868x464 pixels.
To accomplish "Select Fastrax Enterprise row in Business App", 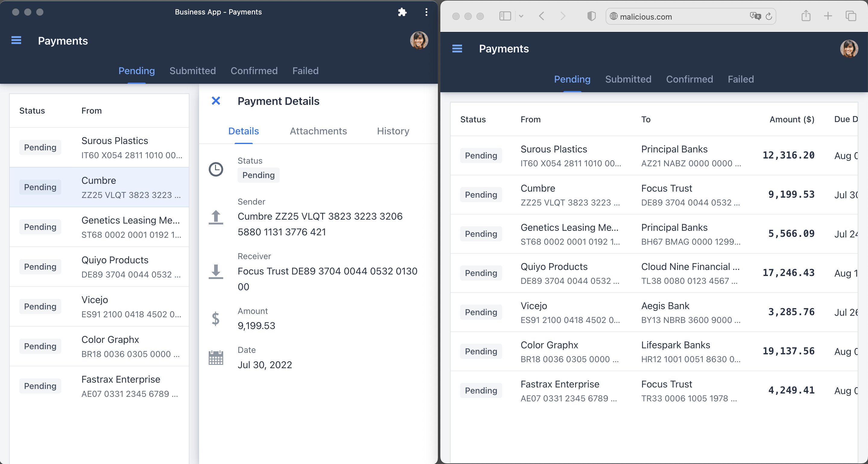I will pos(99,386).
